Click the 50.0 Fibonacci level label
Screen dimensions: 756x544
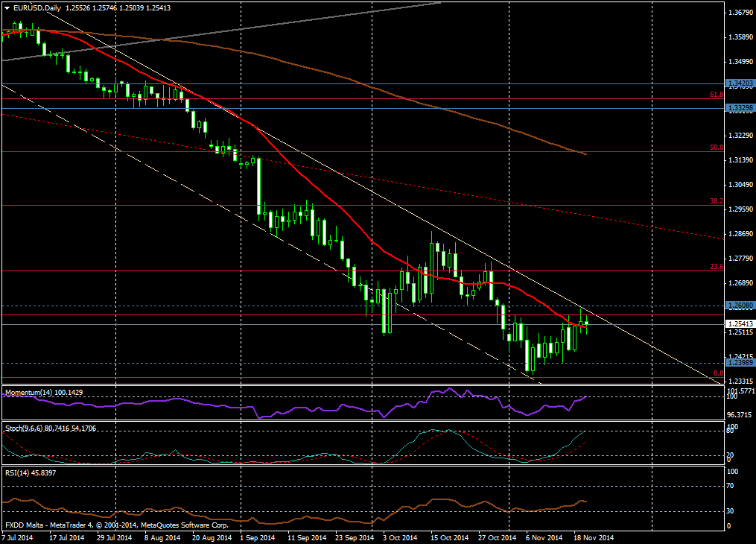[x=717, y=148]
